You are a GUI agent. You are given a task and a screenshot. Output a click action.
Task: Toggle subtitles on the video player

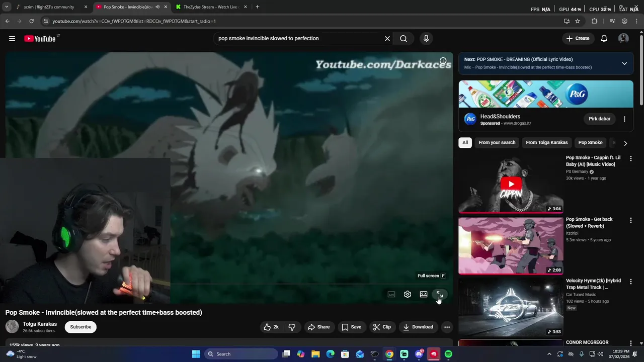coord(391,295)
